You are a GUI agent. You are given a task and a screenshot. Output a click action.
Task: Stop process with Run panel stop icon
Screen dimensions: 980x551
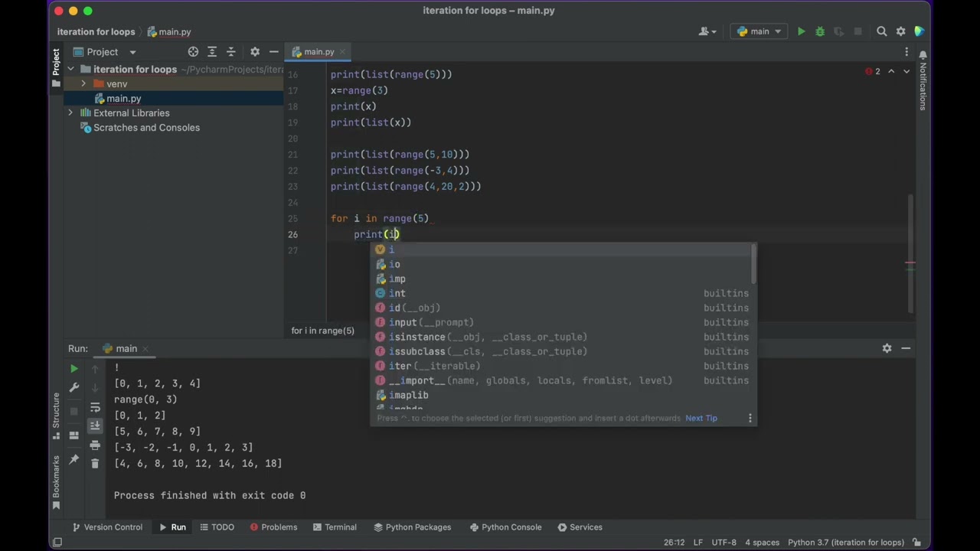coord(73,411)
